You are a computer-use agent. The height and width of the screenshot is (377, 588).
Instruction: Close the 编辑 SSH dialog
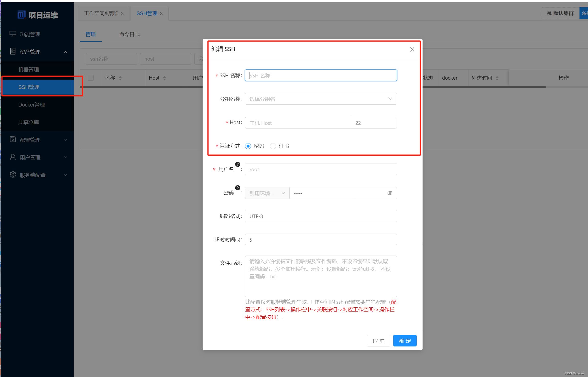(412, 49)
